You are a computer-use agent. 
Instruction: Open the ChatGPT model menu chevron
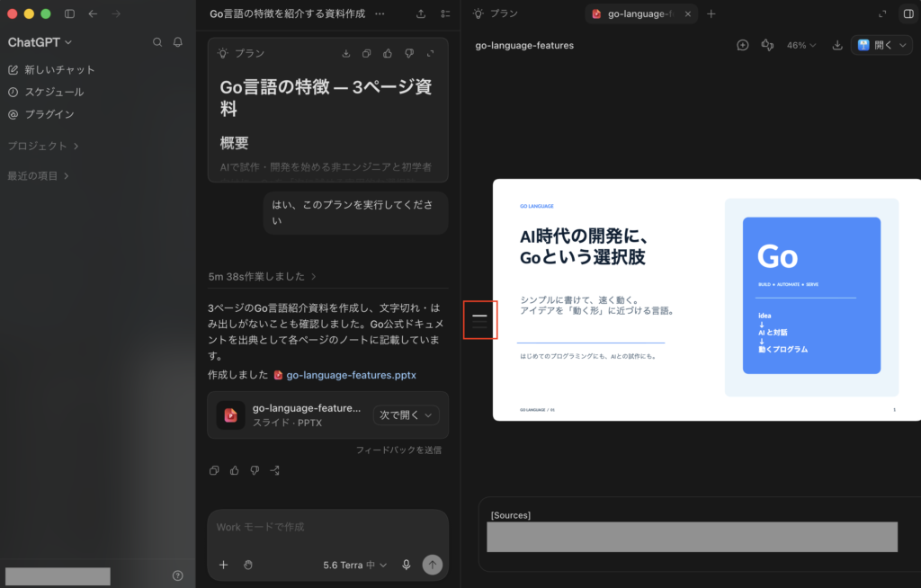tap(68, 42)
